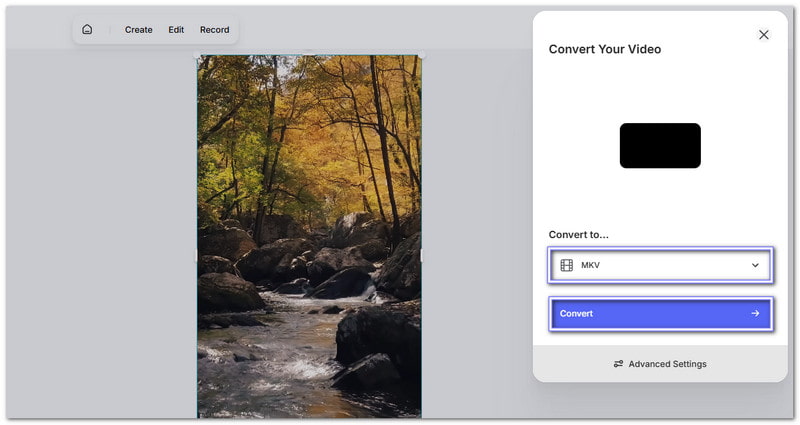Viewport: 800px width, 425px height.
Task: Expand Advanced Settings
Action: coord(660,364)
